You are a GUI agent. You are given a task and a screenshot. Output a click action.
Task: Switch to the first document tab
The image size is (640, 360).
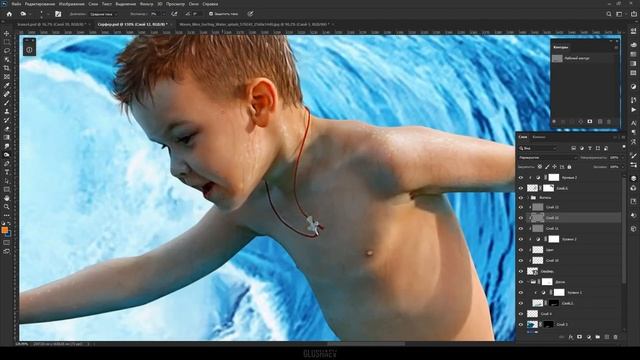[x=51, y=24]
